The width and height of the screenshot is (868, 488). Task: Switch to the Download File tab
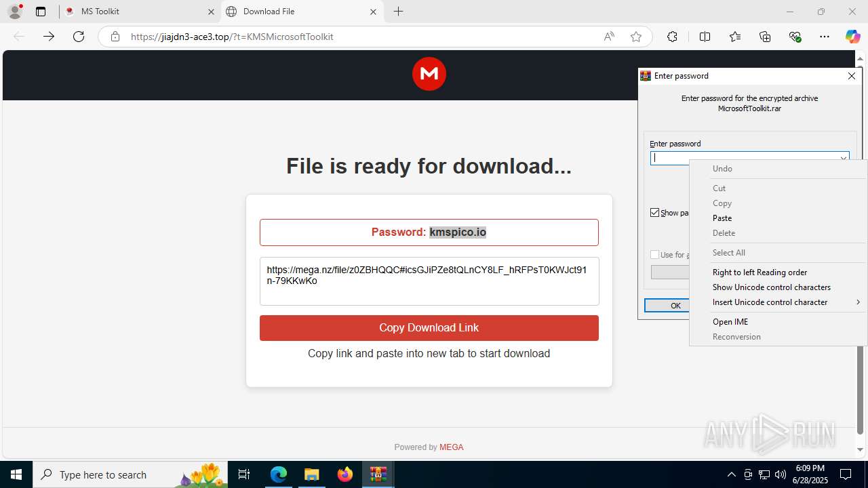[x=302, y=12]
